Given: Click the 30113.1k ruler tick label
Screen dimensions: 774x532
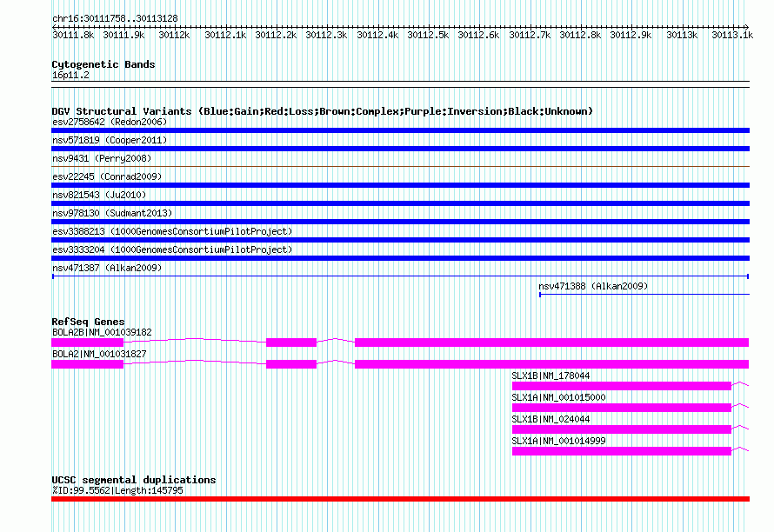Looking at the screenshot, I should [732, 35].
